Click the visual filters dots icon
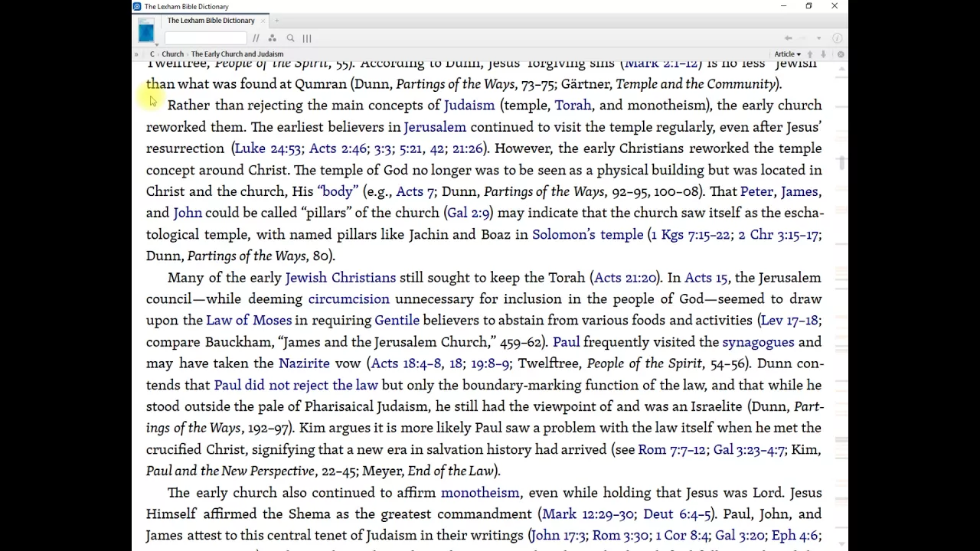This screenshot has height=551, width=980. [272, 38]
